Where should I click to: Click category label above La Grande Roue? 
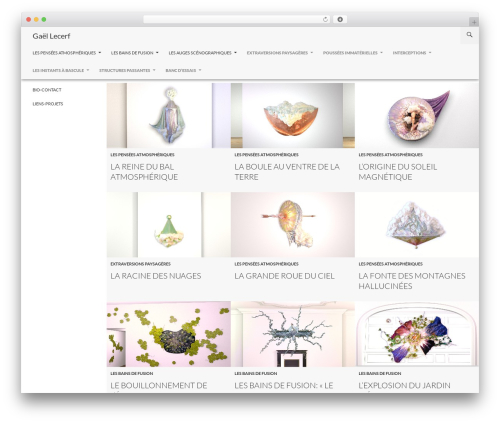pos(266,264)
